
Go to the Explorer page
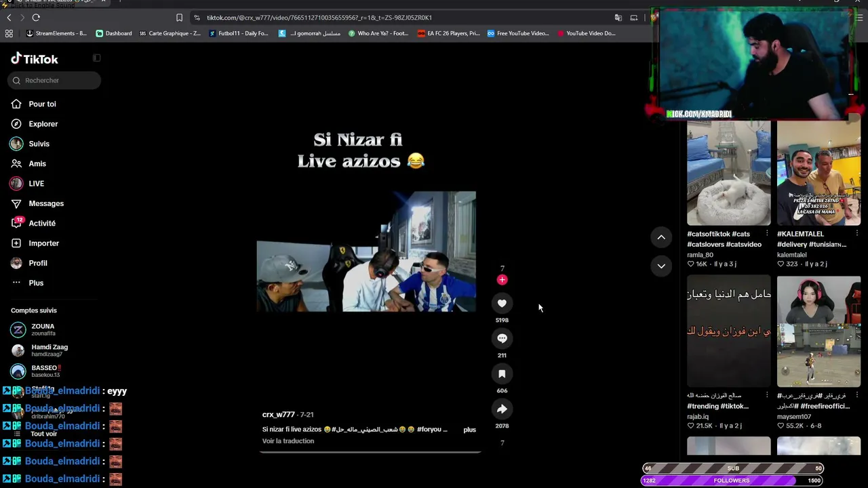[43, 124]
